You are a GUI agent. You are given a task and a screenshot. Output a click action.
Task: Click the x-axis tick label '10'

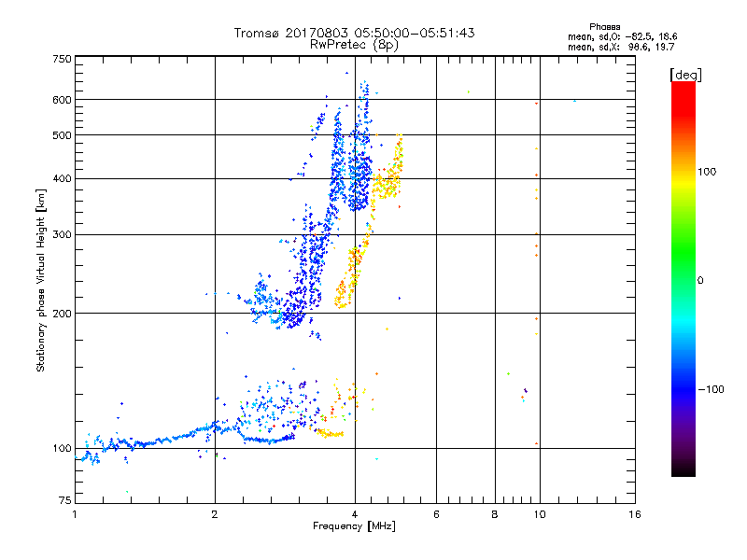[x=540, y=514]
